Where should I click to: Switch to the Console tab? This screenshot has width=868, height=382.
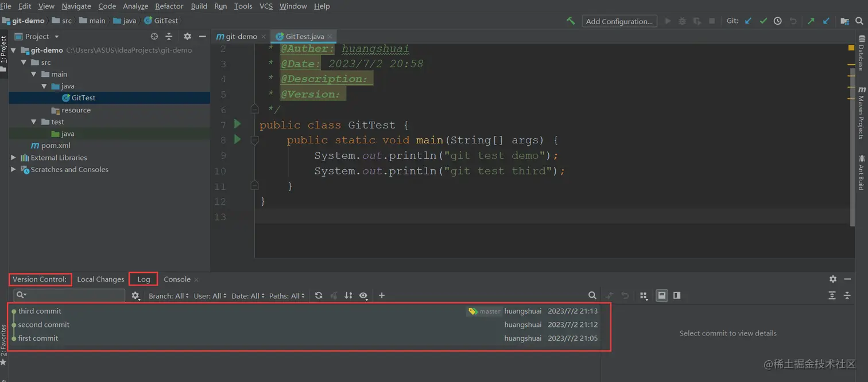click(x=177, y=279)
